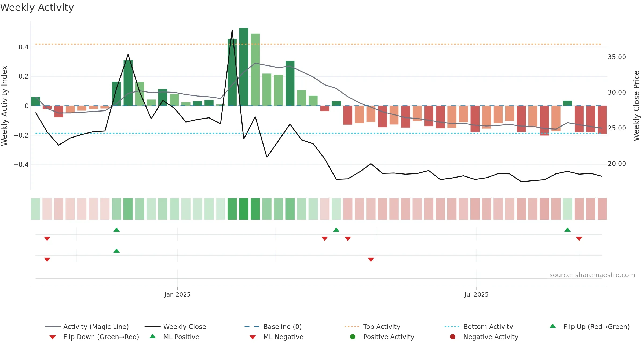Click the tallest dark green activity bar
This screenshot has height=362, width=644.
244,67
